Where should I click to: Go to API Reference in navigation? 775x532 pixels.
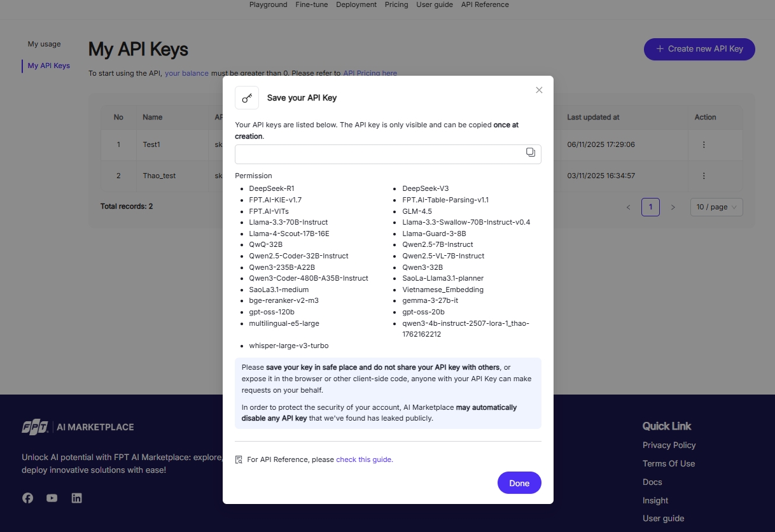tap(485, 4)
